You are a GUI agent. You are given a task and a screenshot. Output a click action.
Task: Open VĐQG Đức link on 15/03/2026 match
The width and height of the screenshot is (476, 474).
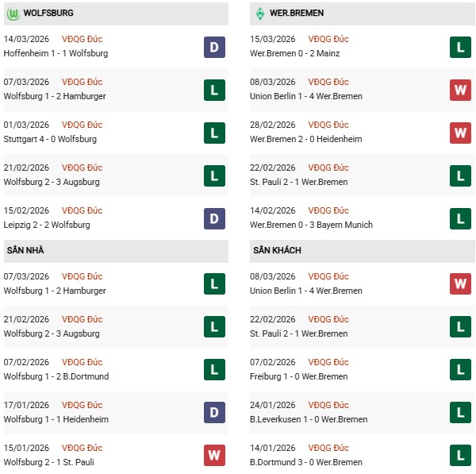pyautogui.click(x=329, y=39)
